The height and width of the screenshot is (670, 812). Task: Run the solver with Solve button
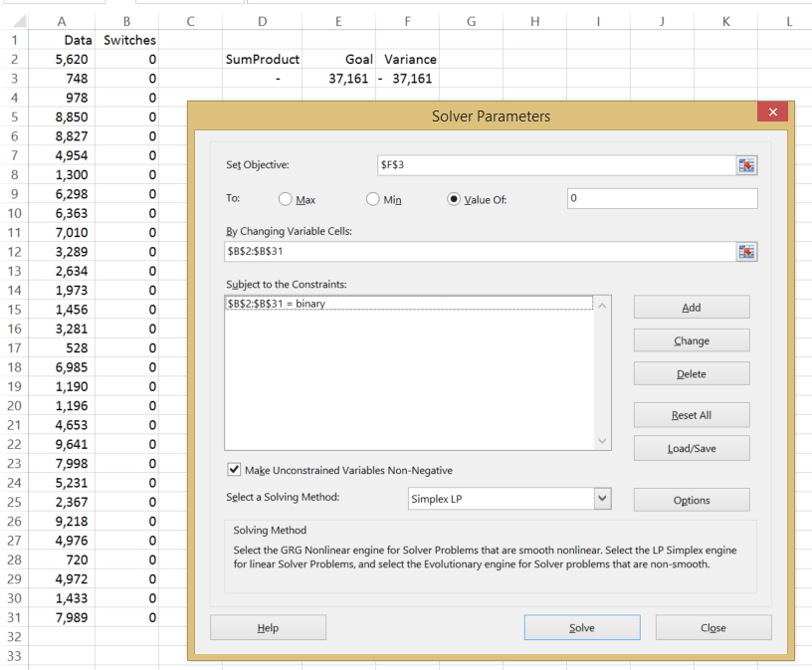coord(582,627)
